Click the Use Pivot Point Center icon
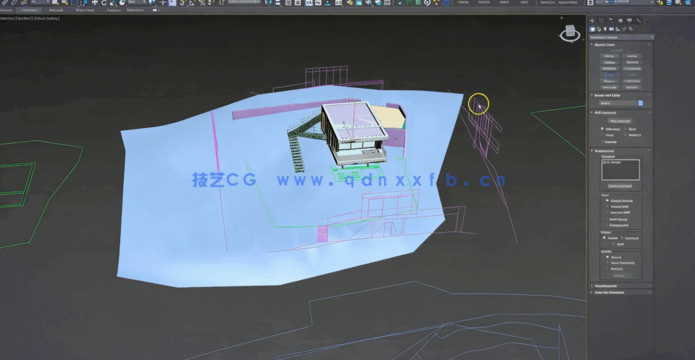 point(152,3)
